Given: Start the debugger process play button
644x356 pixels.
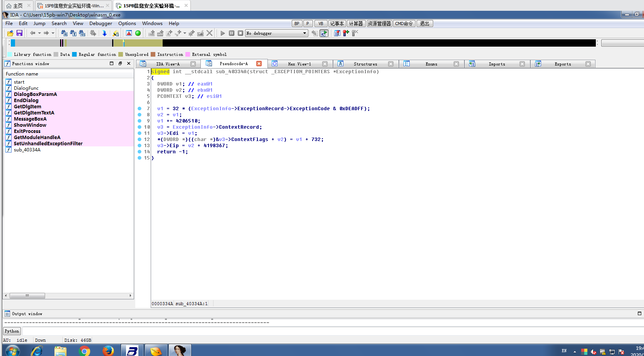Looking at the screenshot, I should pyautogui.click(x=223, y=33).
